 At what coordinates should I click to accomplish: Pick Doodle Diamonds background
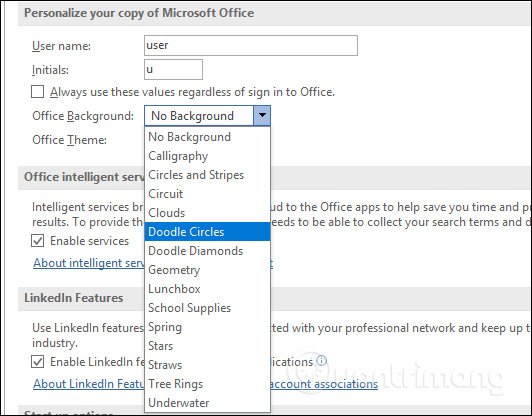(207, 251)
